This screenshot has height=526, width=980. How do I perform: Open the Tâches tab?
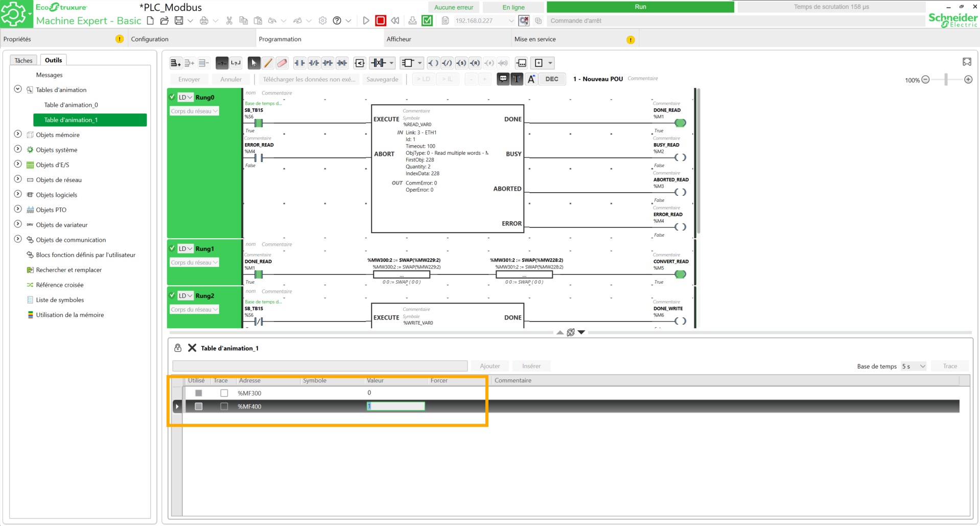click(x=24, y=60)
